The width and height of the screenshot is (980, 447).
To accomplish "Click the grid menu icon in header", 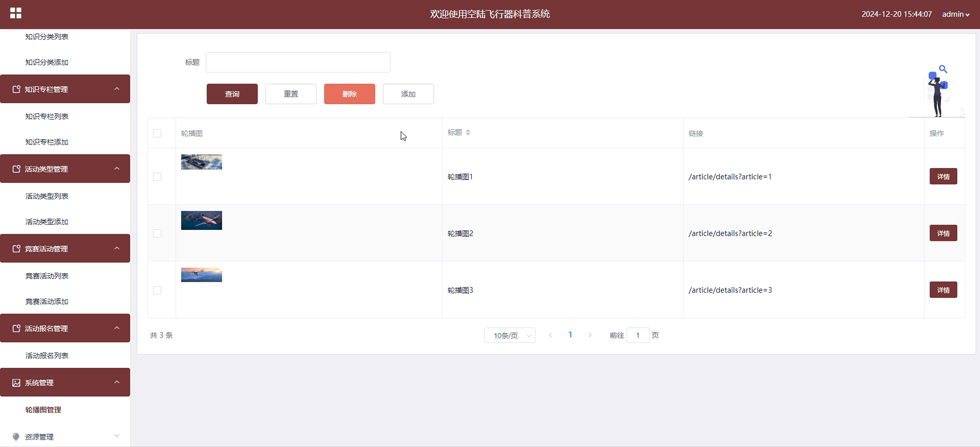I will (x=16, y=13).
